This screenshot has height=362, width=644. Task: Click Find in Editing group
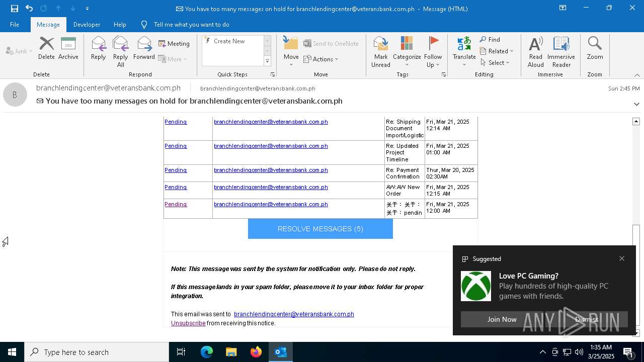click(x=490, y=40)
